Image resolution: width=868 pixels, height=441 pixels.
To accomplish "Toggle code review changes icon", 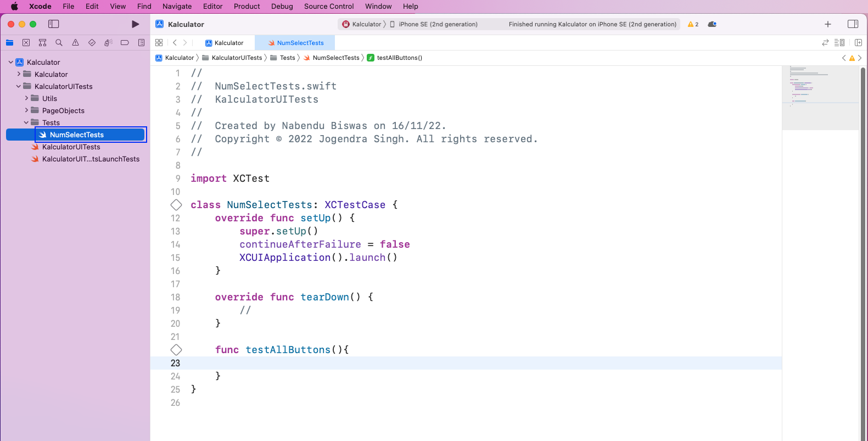I will coord(825,42).
